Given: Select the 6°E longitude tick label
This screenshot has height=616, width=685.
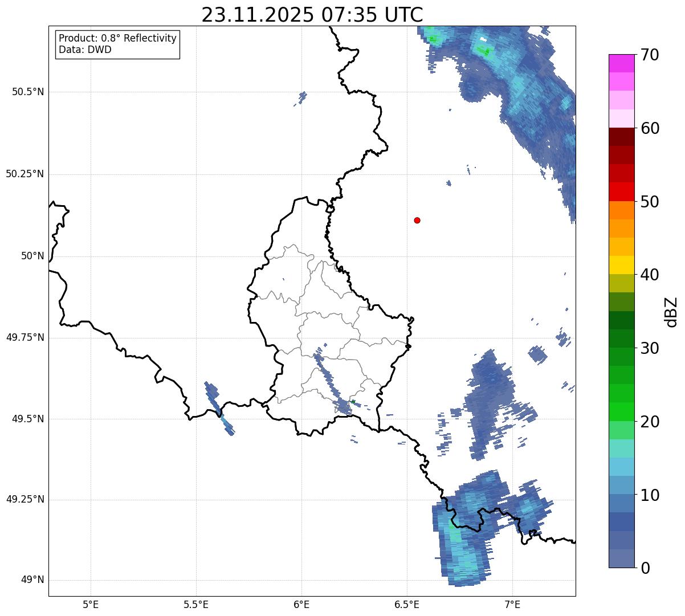Looking at the screenshot, I should pos(301,604).
